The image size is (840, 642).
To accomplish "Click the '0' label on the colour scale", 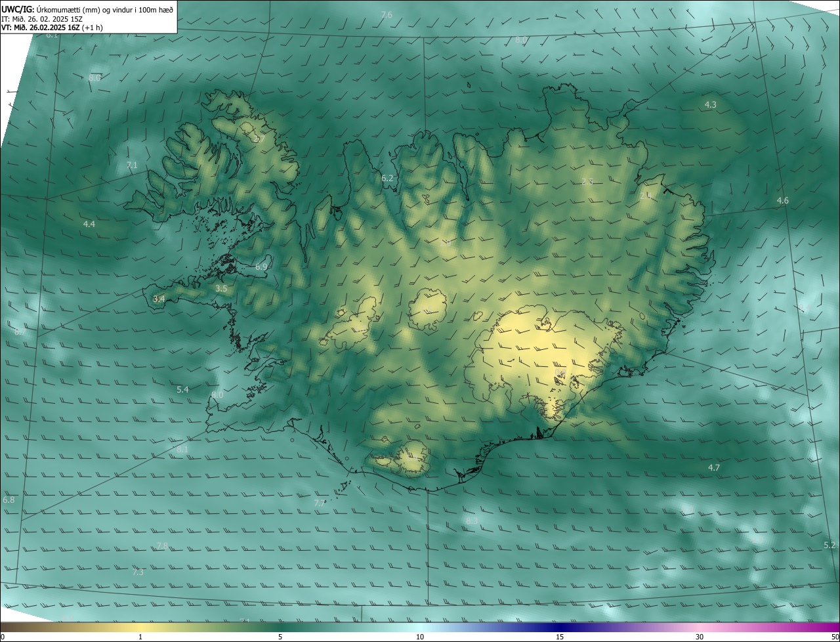I will pos(3,637).
